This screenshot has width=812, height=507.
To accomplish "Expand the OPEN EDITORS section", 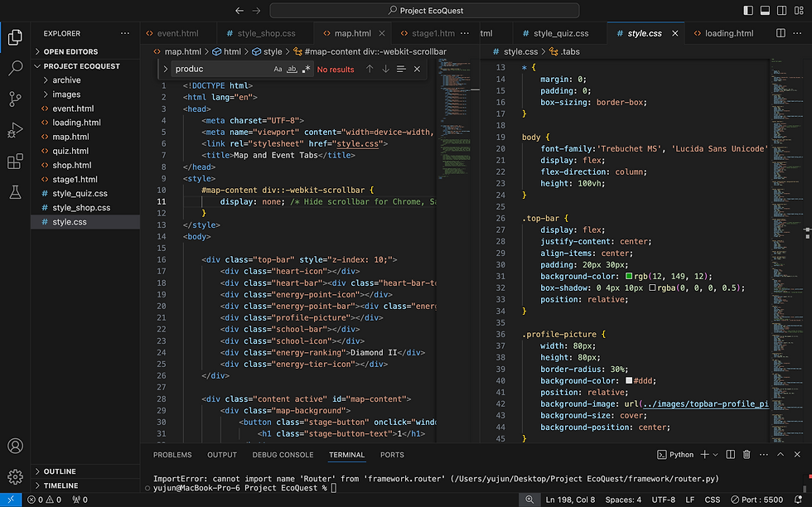I will tap(85, 52).
